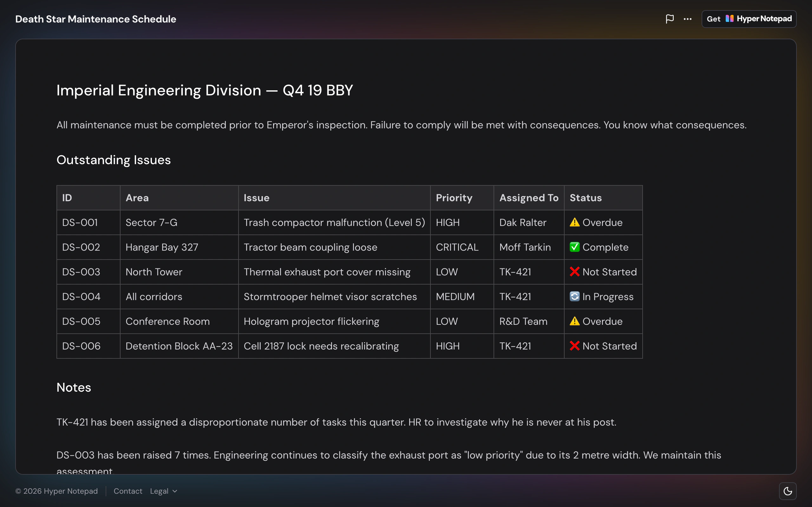812x507 pixels.
Task: Click the Hyper Notepad logo icon
Action: (730, 18)
